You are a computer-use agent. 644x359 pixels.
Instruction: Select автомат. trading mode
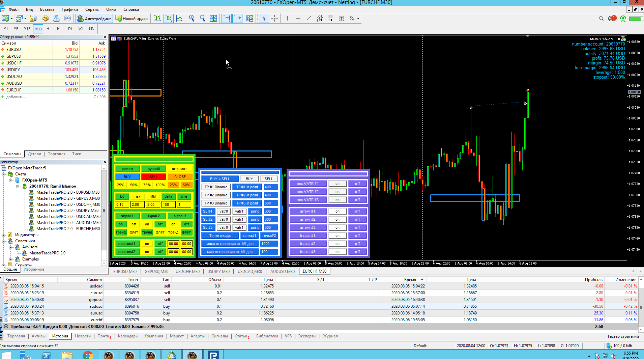(x=180, y=169)
